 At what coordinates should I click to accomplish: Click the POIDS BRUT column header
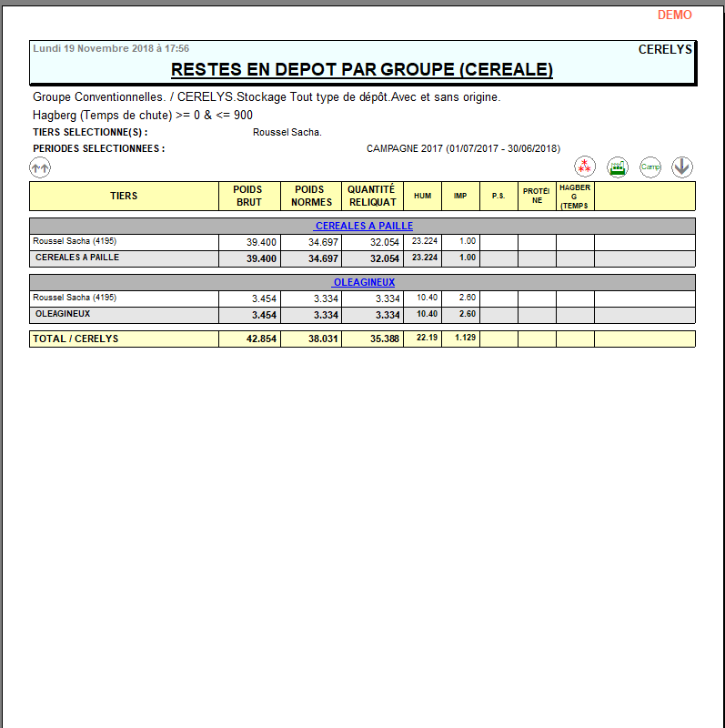[249, 196]
